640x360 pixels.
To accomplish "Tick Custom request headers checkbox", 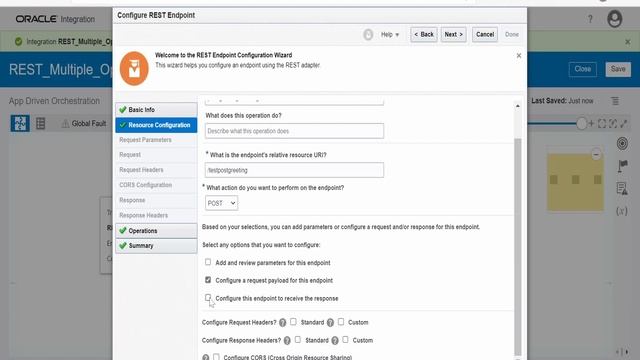I will 341,322.
